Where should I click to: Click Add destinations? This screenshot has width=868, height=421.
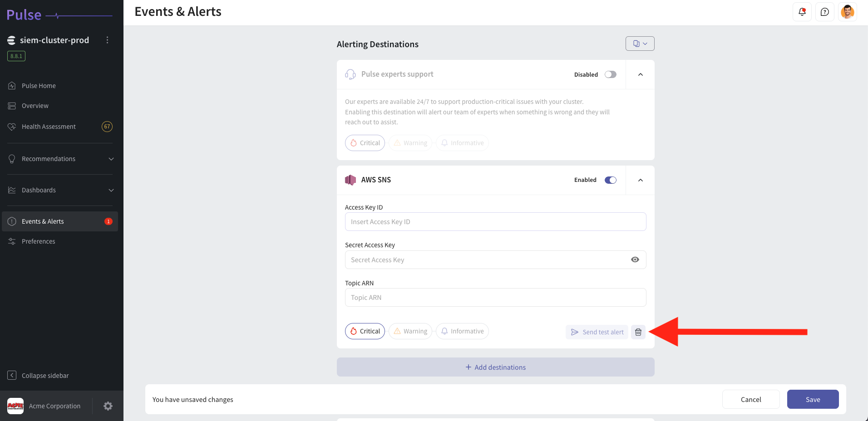point(495,367)
